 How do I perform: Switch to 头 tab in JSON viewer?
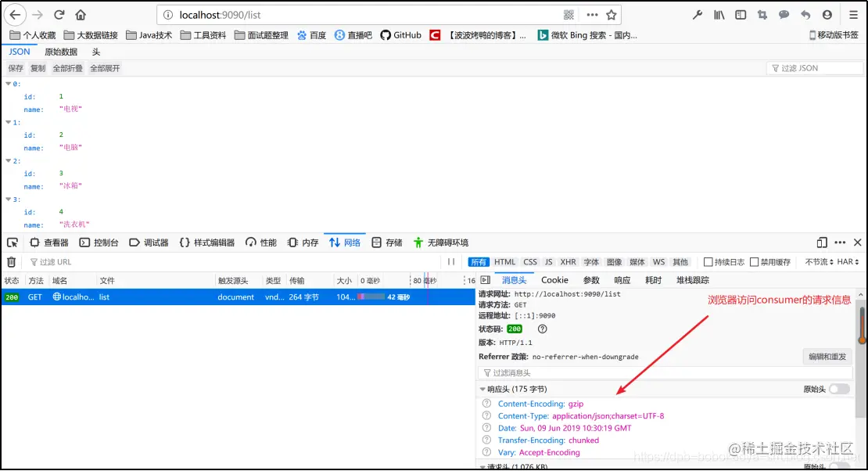[x=95, y=52]
